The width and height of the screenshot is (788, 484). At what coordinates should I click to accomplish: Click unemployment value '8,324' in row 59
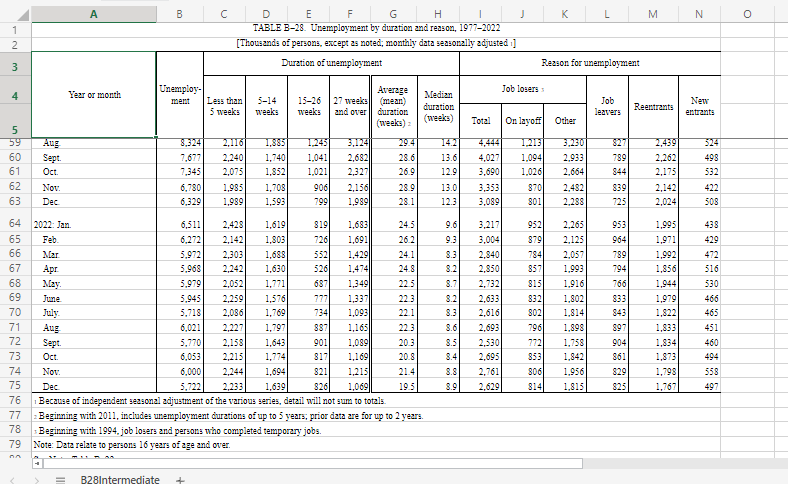(x=180, y=143)
